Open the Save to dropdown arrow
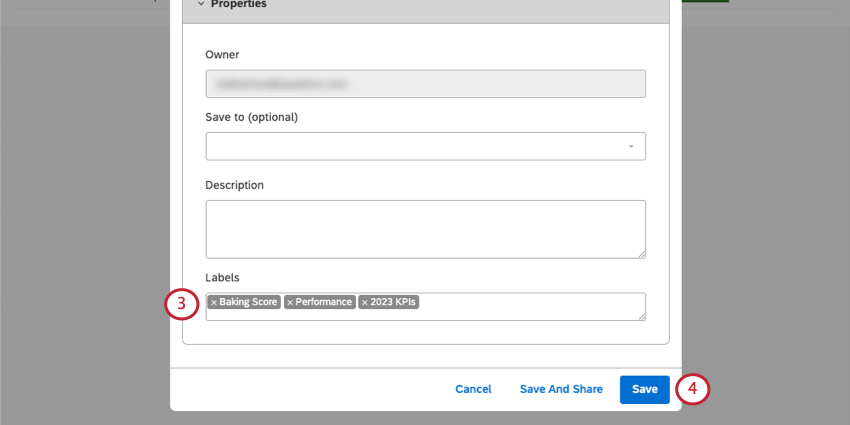This screenshot has width=850, height=425. (x=631, y=146)
